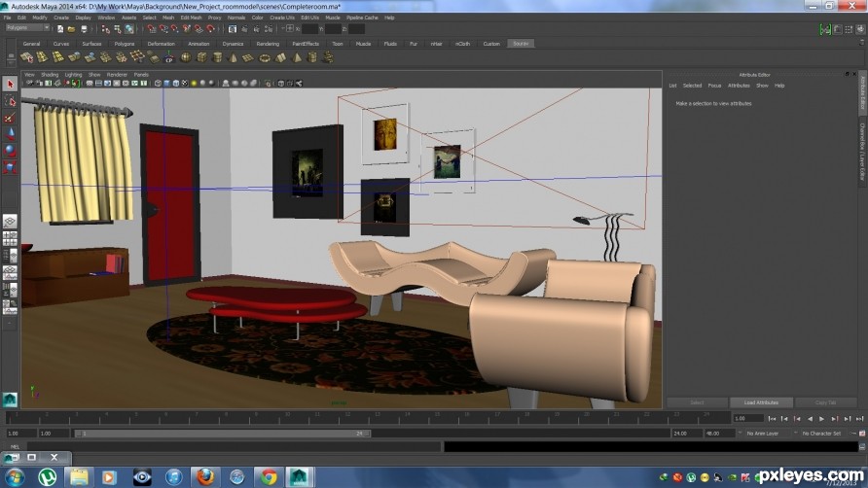Screen dimensions: 868x488
Task: Create a polygon plane from shelf
Action: (x=248, y=57)
